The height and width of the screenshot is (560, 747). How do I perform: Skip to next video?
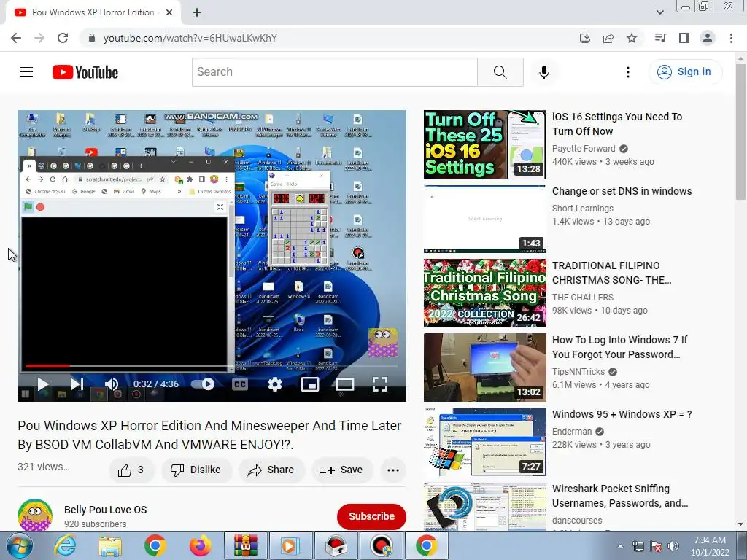tap(77, 384)
